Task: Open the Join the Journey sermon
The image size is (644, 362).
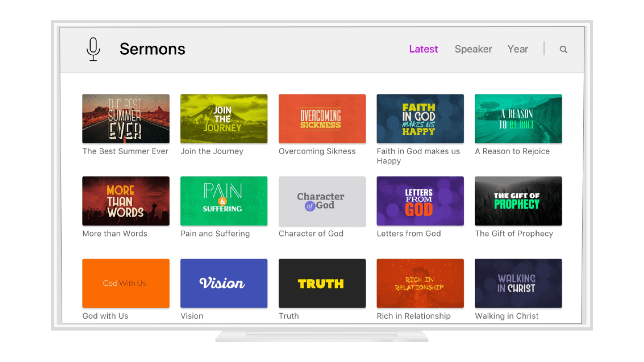Action: pyautogui.click(x=224, y=119)
